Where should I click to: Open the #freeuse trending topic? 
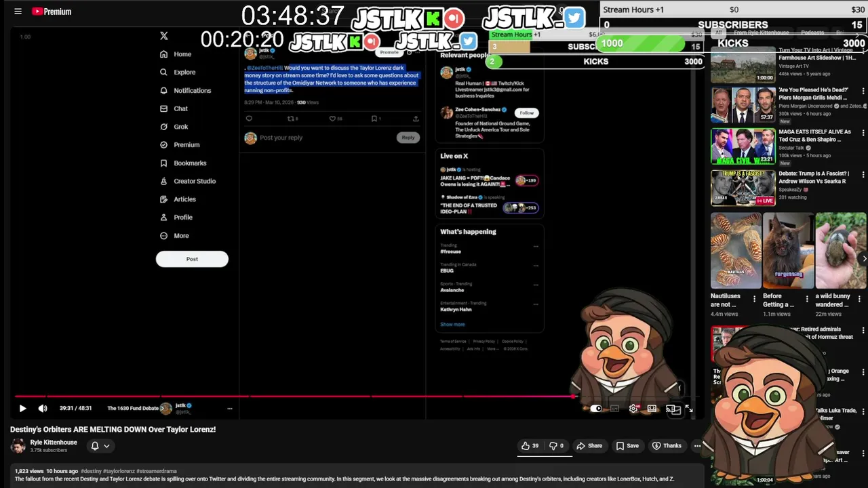[x=450, y=251]
